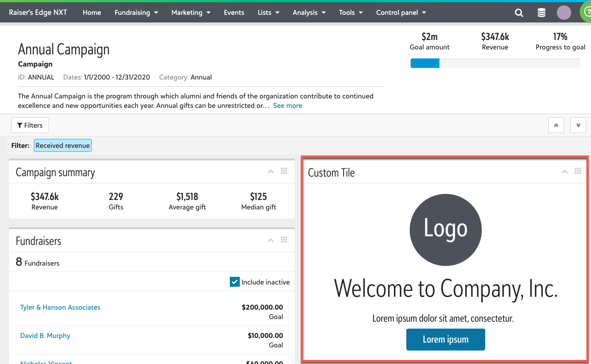Grab Campaign summary tile grid handle
The image size is (591, 364).
pos(284,171)
